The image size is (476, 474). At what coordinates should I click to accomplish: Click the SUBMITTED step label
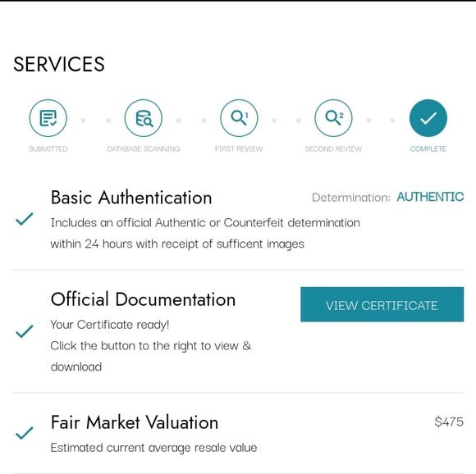coord(48,149)
